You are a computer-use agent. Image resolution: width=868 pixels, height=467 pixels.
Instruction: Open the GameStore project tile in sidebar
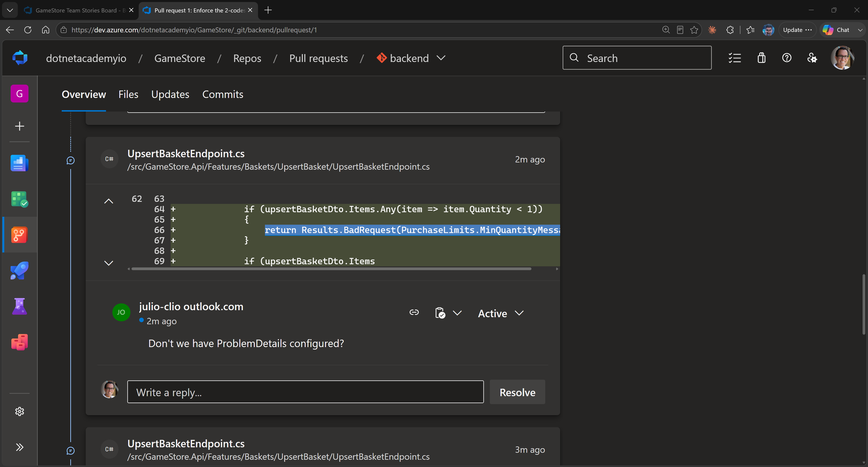[x=19, y=94]
